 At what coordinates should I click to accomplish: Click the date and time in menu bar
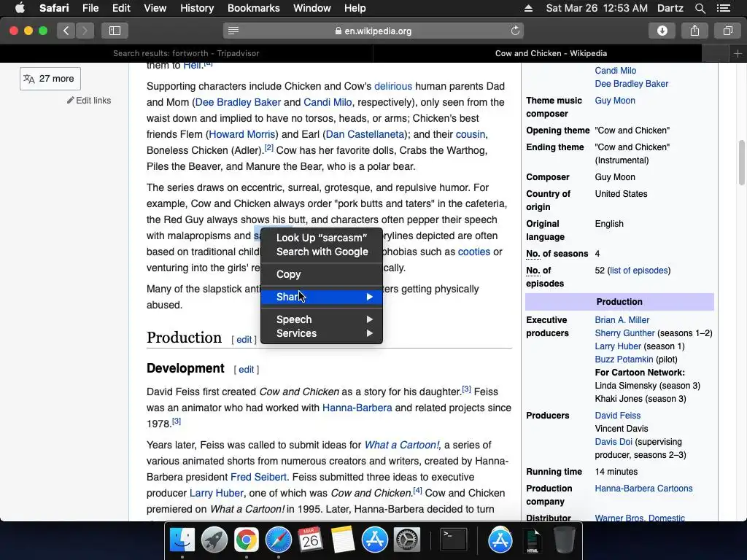[x=597, y=8]
